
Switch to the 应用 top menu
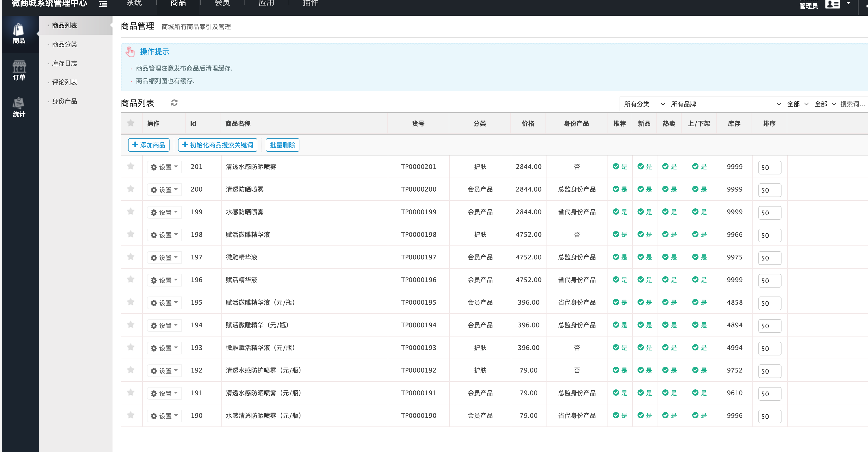[266, 3]
